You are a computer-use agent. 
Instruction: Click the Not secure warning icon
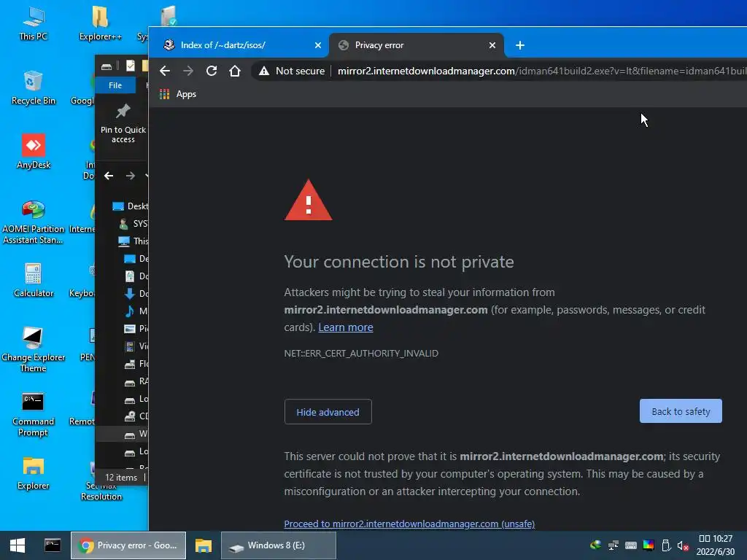(x=263, y=71)
